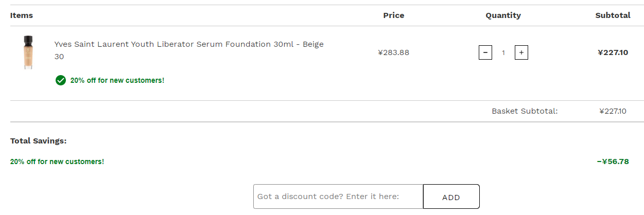This screenshot has height=215, width=644.
Task: Click the Basket Subtotal label
Action: click(x=525, y=111)
